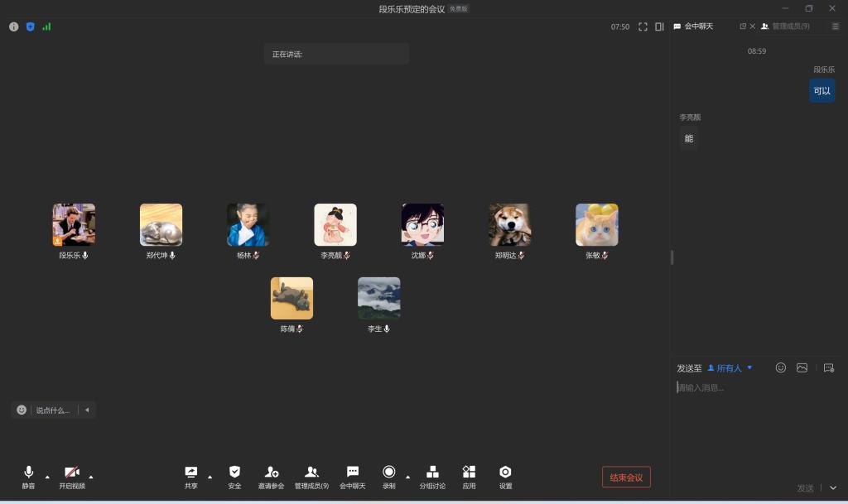The width and height of the screenshot is (848, 504).
Task: Switch to the 管理成员(9) panel tab
Action: pyautogui.click(x=785, y=26)
